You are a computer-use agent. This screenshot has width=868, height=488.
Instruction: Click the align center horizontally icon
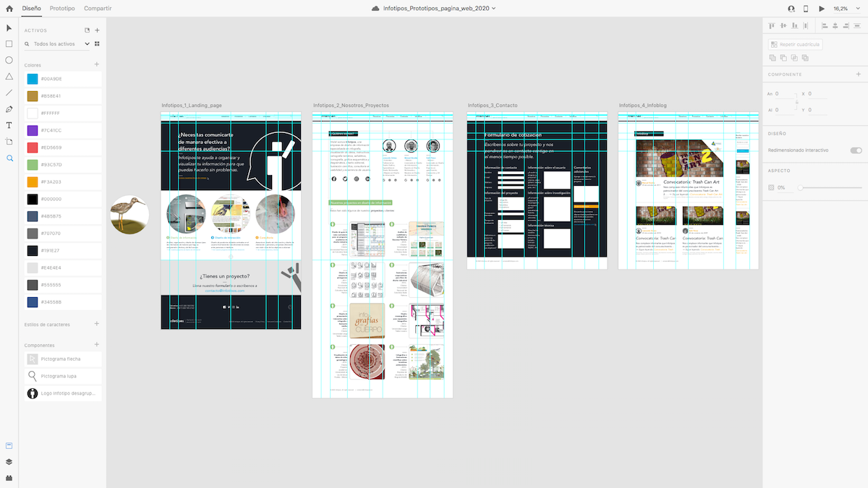coord(835,25)
